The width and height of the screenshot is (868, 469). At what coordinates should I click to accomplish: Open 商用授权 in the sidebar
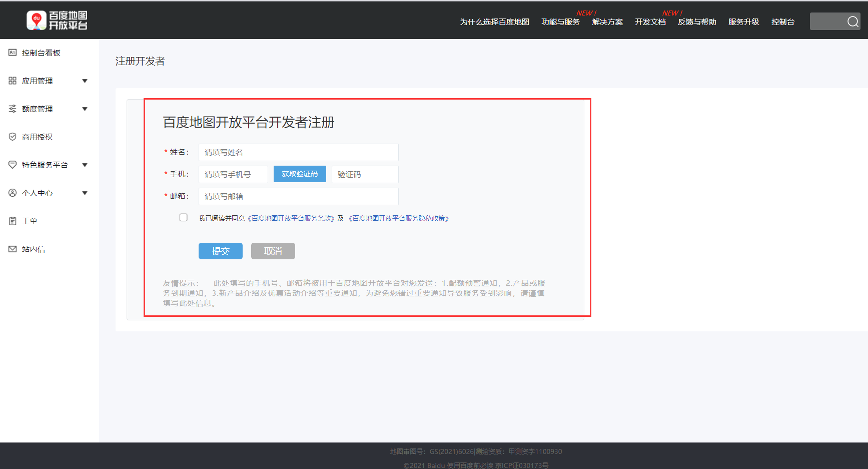[13, 136]
